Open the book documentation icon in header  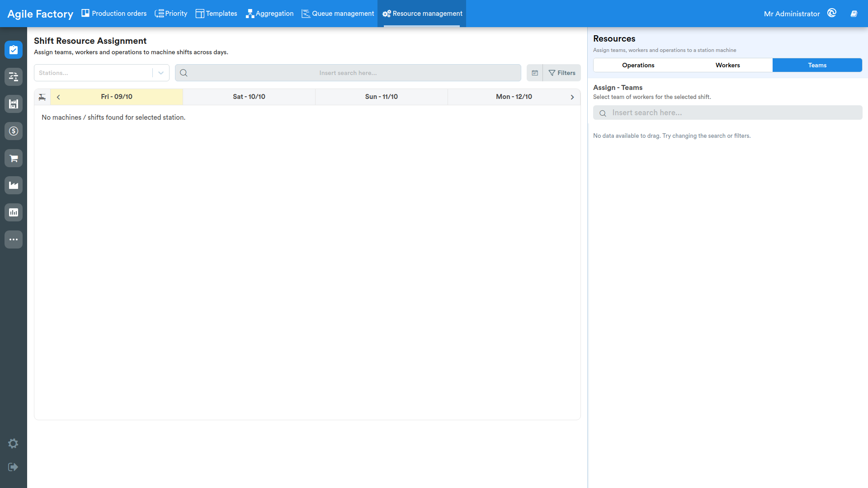pyautogui.click(x=854, y=14)
